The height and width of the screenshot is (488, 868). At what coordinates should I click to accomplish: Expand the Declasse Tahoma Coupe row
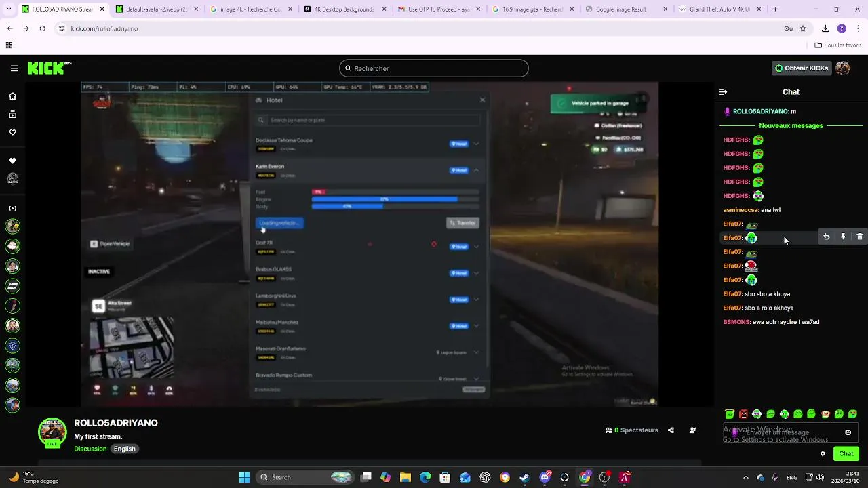476,144
